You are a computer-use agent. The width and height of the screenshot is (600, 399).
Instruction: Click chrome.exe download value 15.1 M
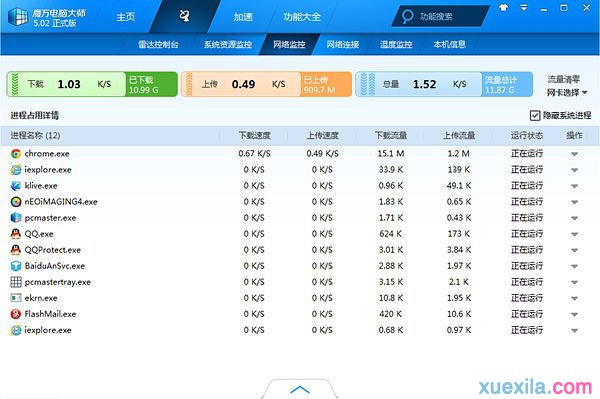[x=391, y=154]
